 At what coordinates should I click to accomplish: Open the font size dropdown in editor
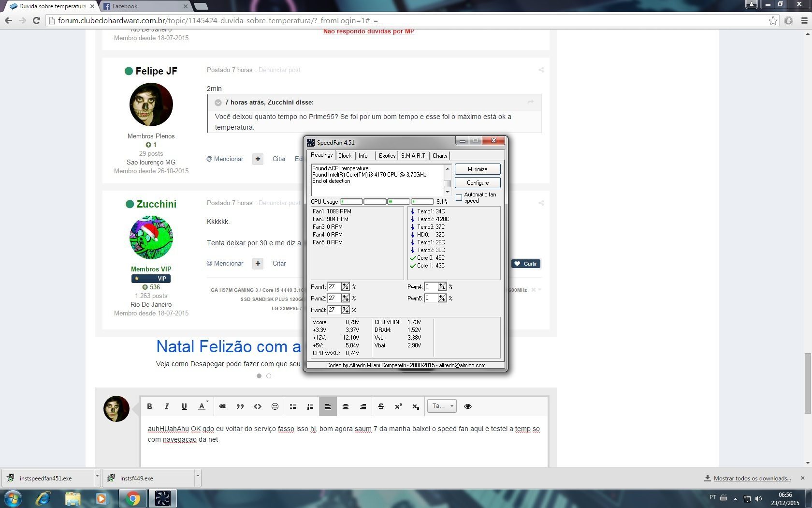pos(442,406)
